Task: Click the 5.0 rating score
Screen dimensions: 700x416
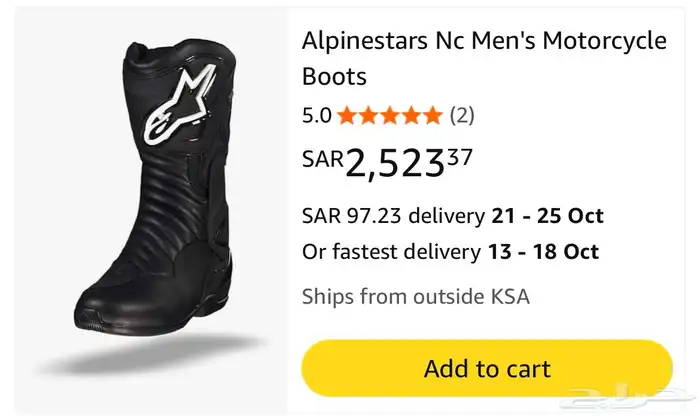Action: coord(316,116)
